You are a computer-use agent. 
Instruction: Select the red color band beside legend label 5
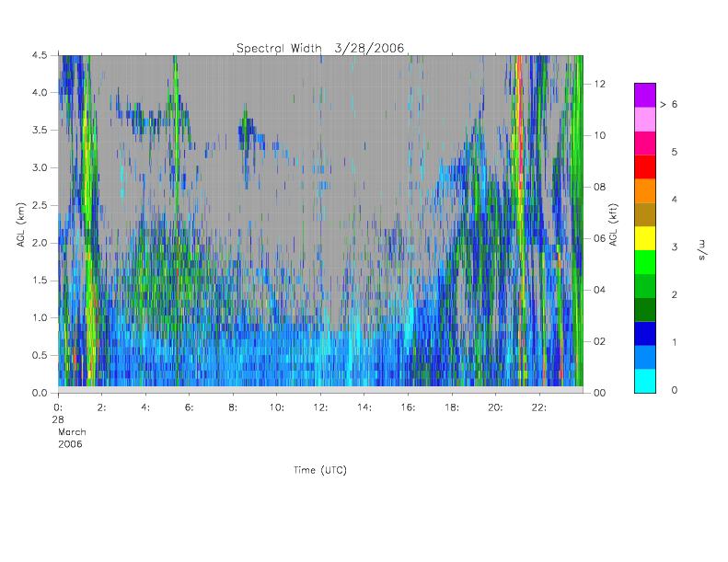coord(645,167)
